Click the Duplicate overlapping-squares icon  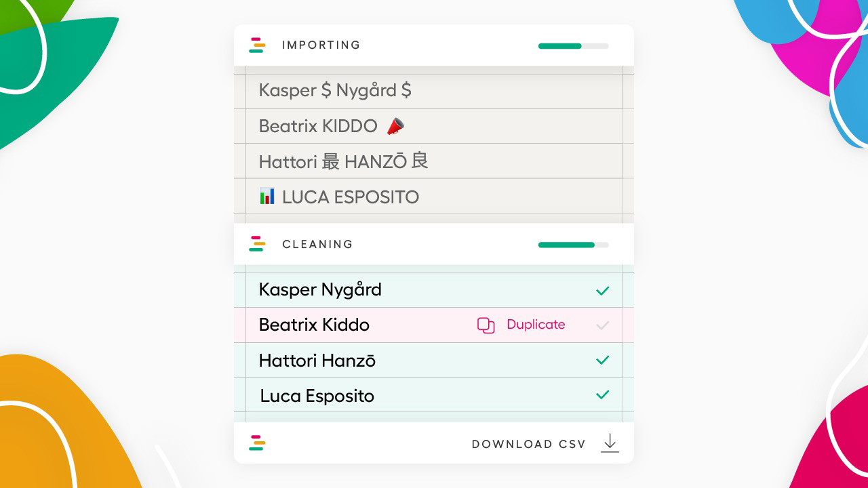pyautogui.click(x=486, y=325)
